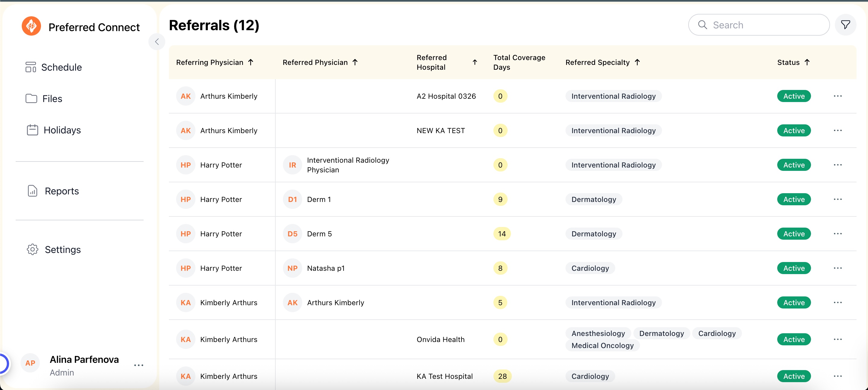This screenshot has height=390, width=868.
Task: Click Cardiology tag in Natasha p1 row
Action: 590,268
